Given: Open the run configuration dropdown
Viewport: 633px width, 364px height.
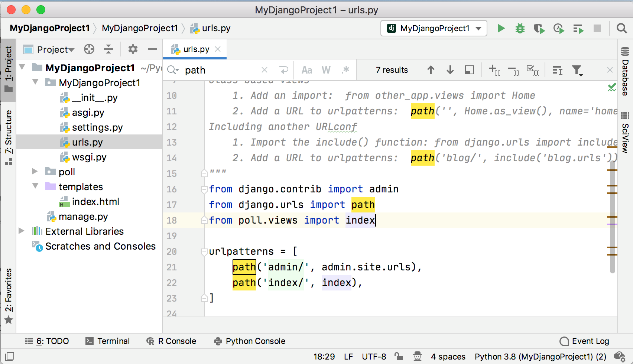Looking at the screenshot, I should [x=434, y=28].
